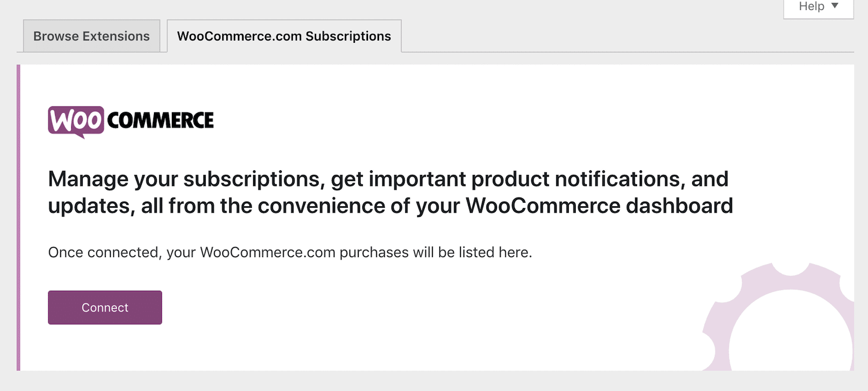This screenshot has height=391, width=868.
Task: Click the dashboard heading text
Action: point(391,192)
